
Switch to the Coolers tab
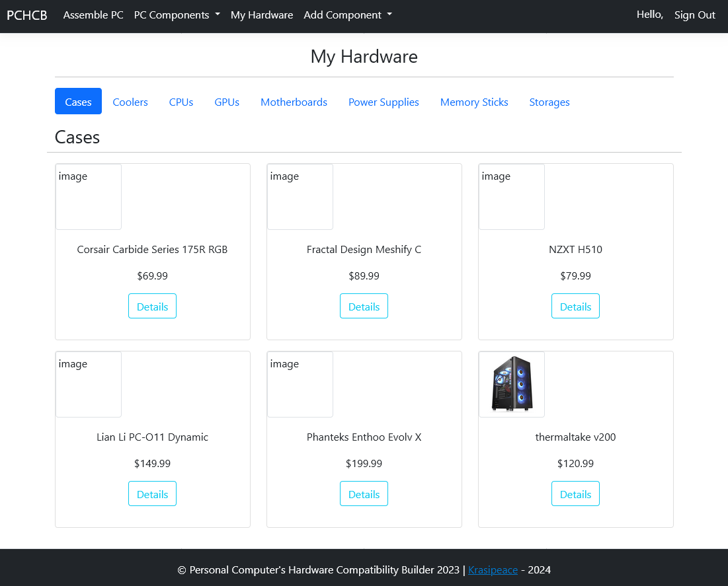tap(130, 102)
